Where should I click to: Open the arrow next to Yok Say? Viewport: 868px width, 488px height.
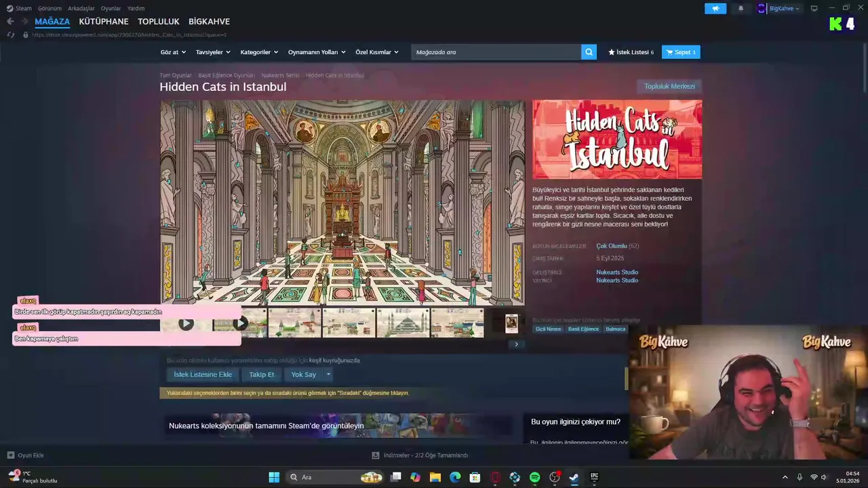[328, 374]
